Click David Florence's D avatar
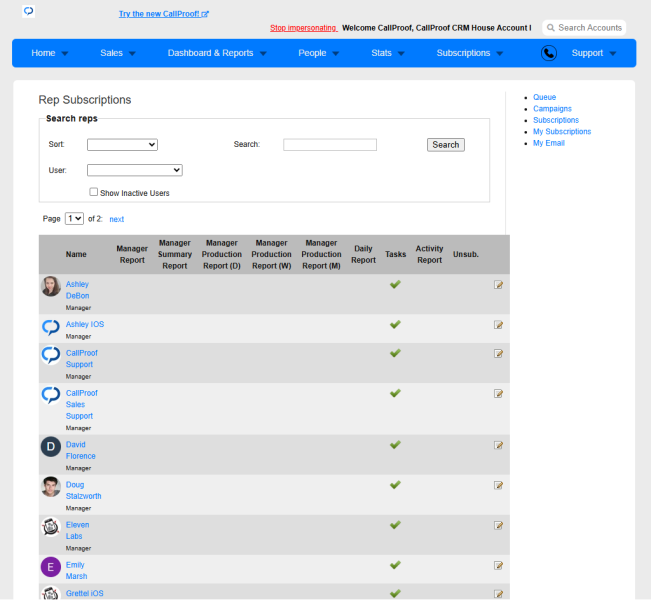This screenshot has width=651, height=600. click(x=51, y=447)
